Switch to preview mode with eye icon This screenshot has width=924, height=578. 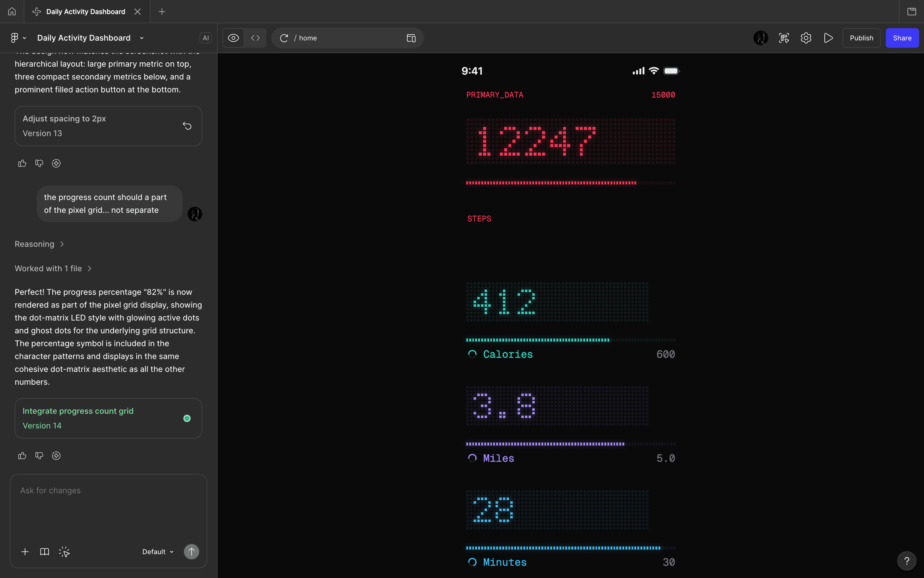click(x=233, y=38)
